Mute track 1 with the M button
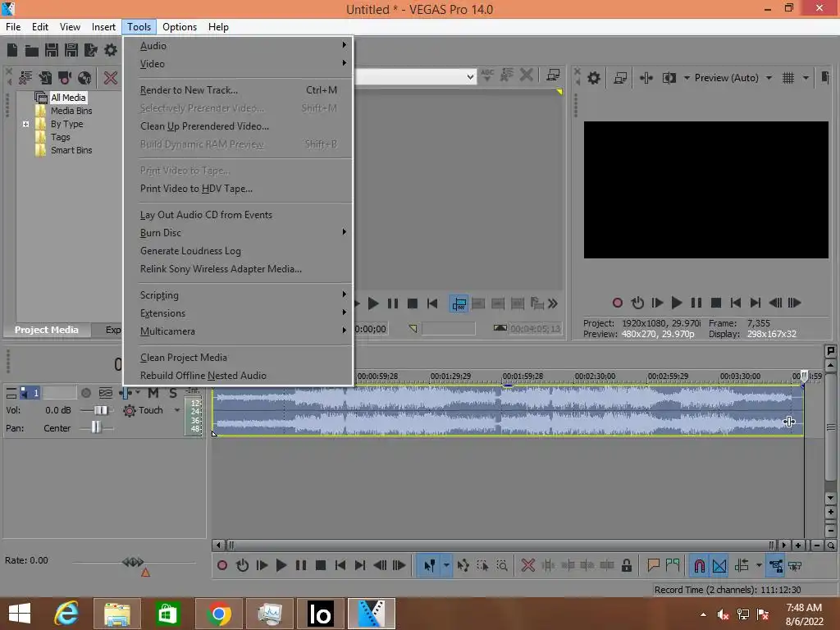The width and height of the screenshot is (840, 630). point(153,393)
